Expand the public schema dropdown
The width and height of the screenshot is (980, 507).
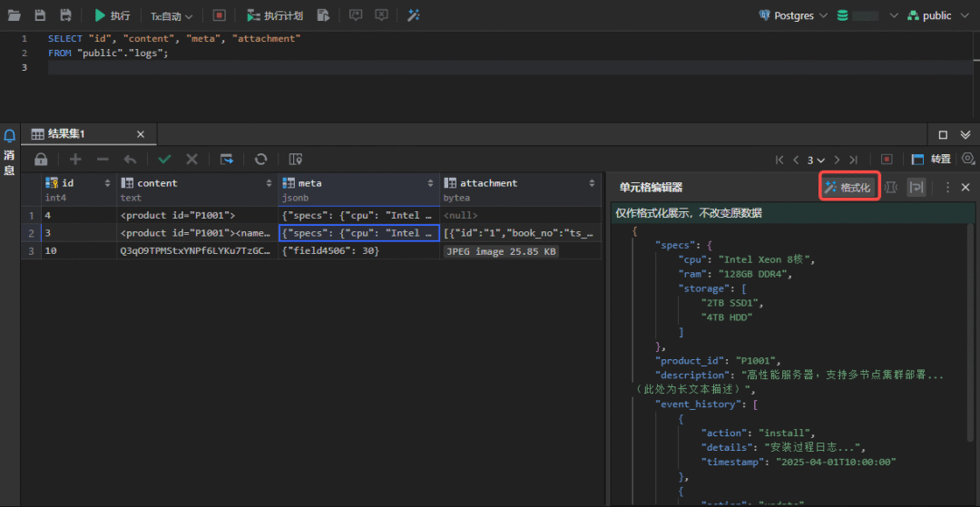(937, 15)
